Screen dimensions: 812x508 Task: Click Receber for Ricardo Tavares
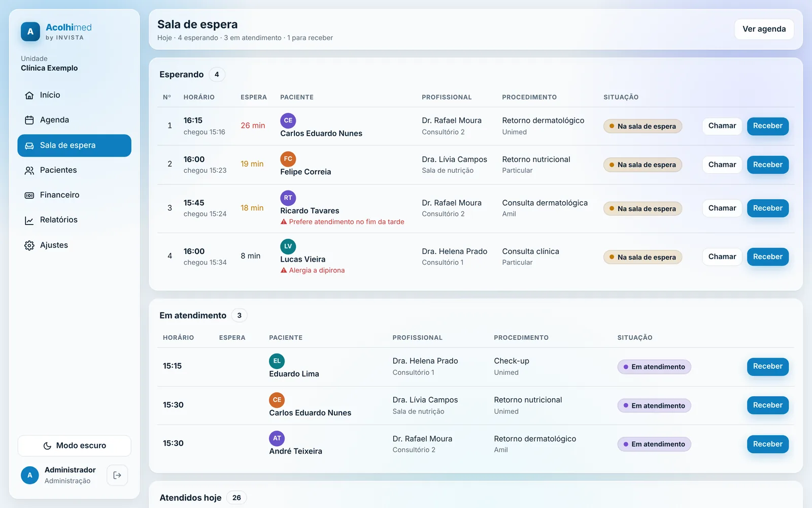tap(768, 208)
